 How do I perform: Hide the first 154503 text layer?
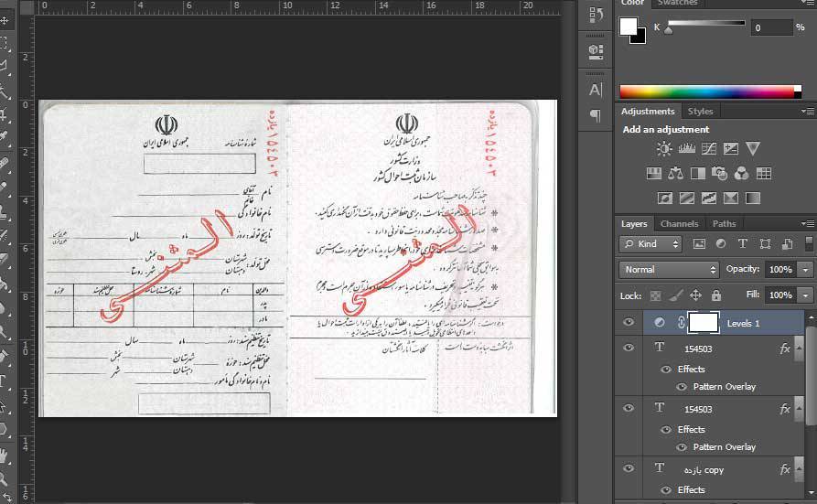(x=629, y=347)
